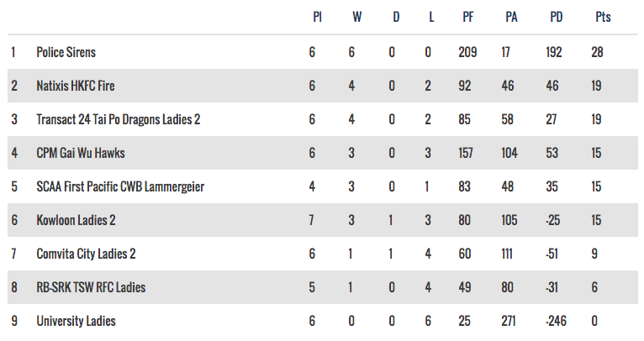Click the Pts column header
The image size is (644, 341).
pyautogui.click(x=603, y=17)
